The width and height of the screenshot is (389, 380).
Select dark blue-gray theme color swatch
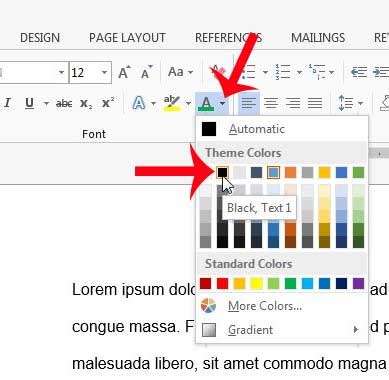pyautogui.click(x=256, y=172)
